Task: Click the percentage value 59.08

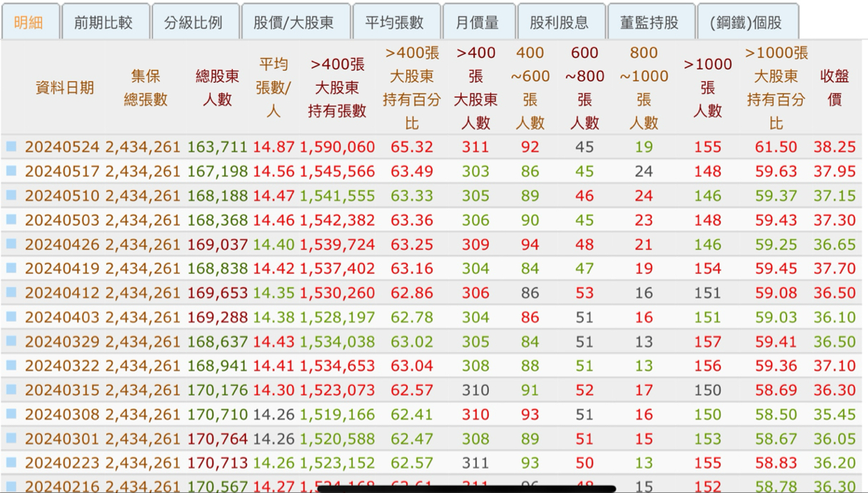Action: pyautogui.click(x=776, y=293)
